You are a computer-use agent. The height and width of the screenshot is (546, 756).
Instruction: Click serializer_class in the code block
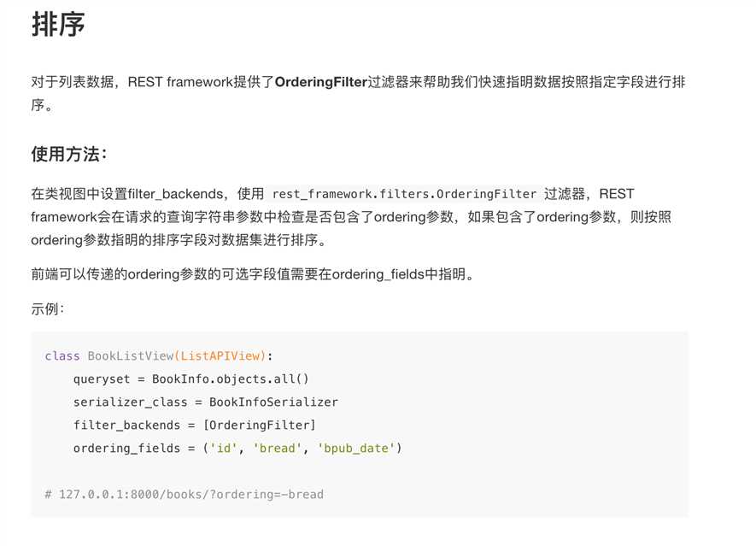tap(130, 402)
